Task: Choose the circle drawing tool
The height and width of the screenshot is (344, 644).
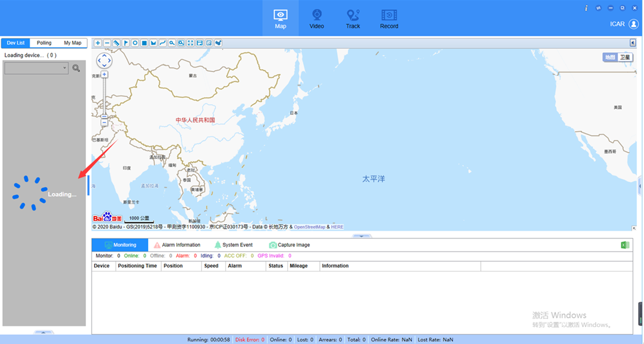Action: pos(135,43)
